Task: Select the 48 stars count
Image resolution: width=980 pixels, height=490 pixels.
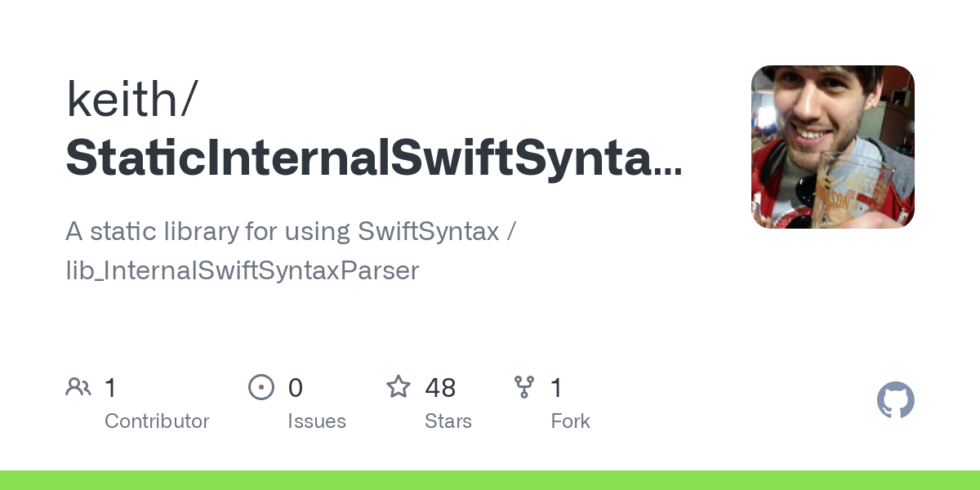Action: pos(440,387)
